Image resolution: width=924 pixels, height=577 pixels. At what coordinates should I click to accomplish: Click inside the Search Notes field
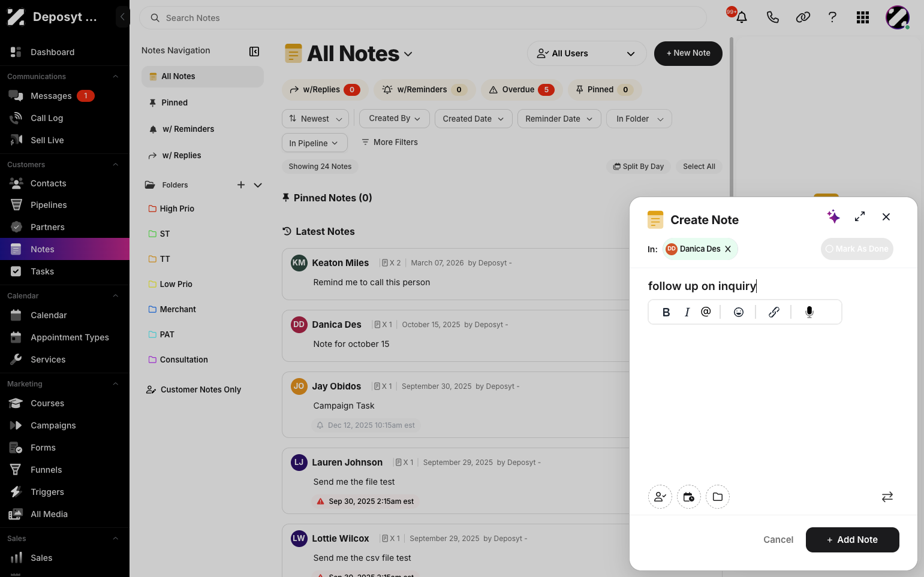click(423, 18)
